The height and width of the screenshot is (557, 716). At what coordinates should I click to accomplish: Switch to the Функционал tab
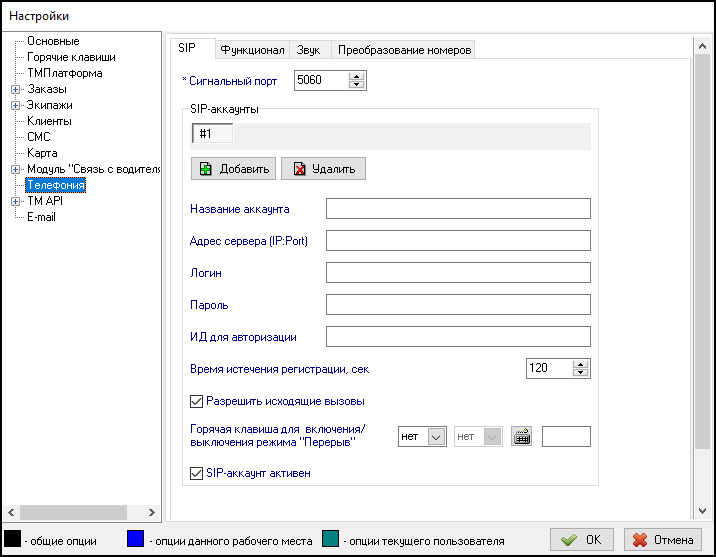(x=252, y=50)
